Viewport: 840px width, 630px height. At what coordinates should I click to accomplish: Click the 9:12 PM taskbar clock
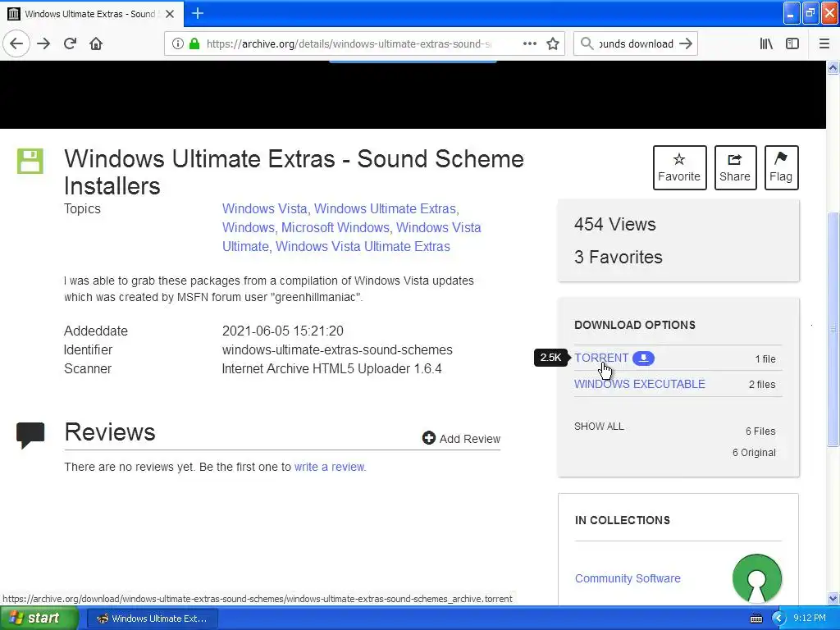click(810, 619)
